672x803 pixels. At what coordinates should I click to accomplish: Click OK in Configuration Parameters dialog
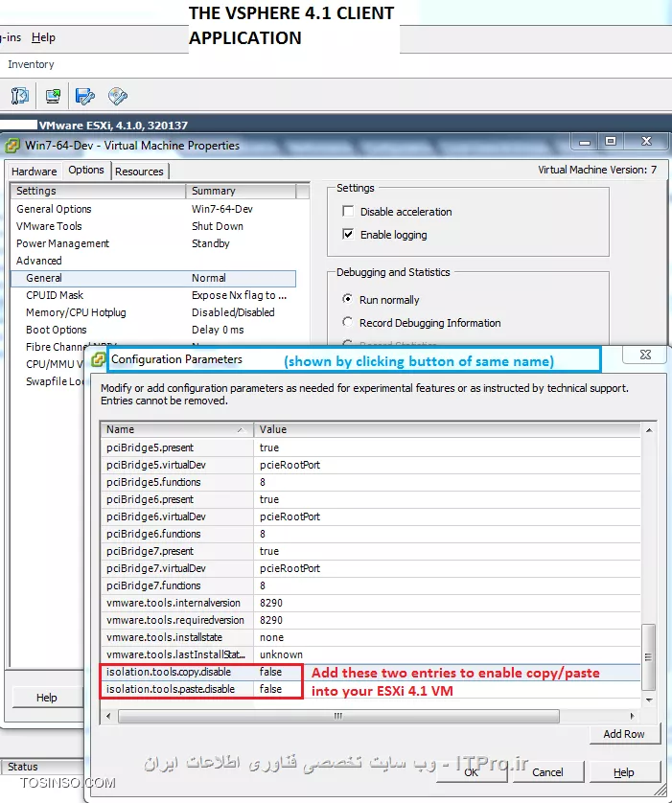tap(472, 772)
